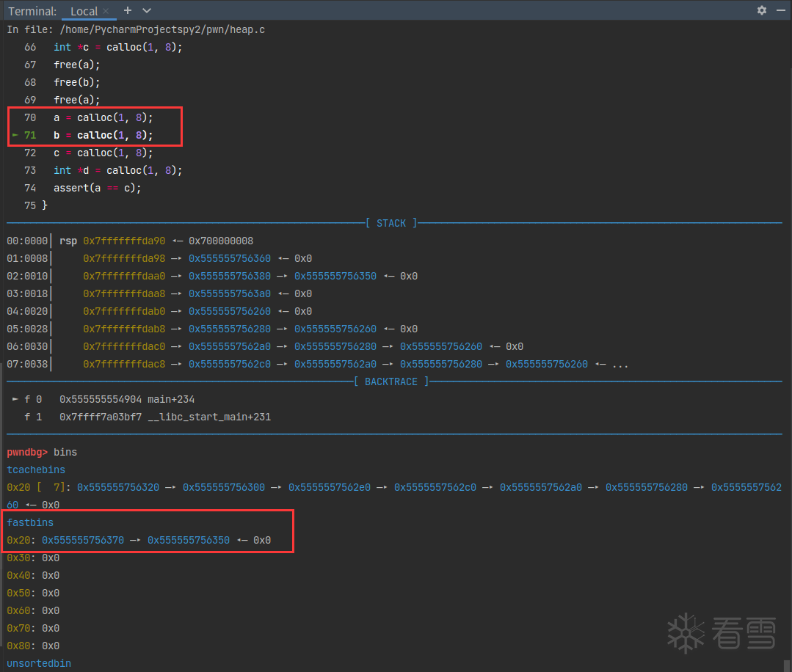Open terminal settings gear icon
The width and height of the screenshot is (792, 672).
click(762, 10)
